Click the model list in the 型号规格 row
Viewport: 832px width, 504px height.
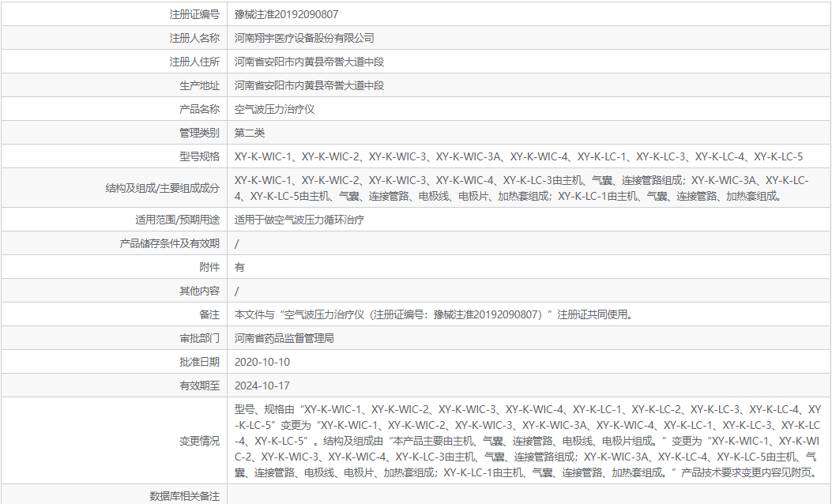pyautogui.click(x=518, y=156)
